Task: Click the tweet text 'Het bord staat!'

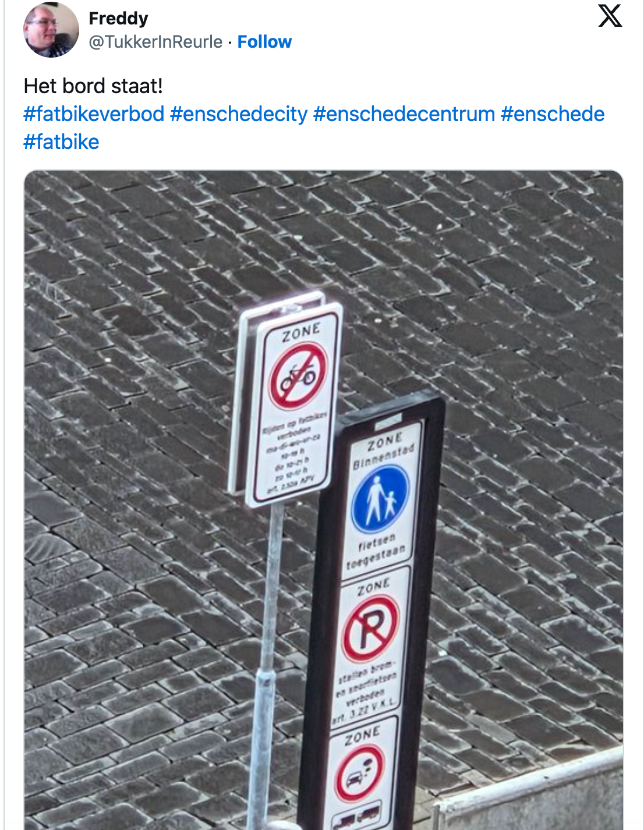Action: pos(93,86)
